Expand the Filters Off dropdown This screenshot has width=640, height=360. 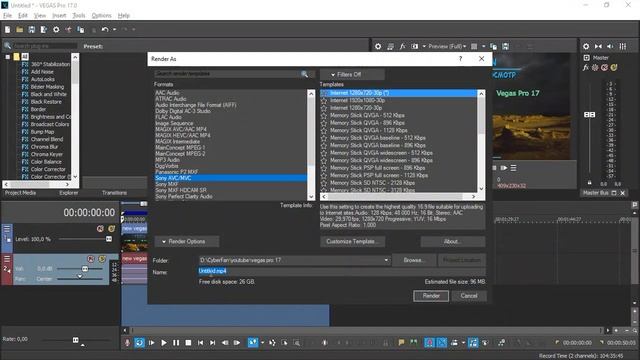click(x=352, y=74)
